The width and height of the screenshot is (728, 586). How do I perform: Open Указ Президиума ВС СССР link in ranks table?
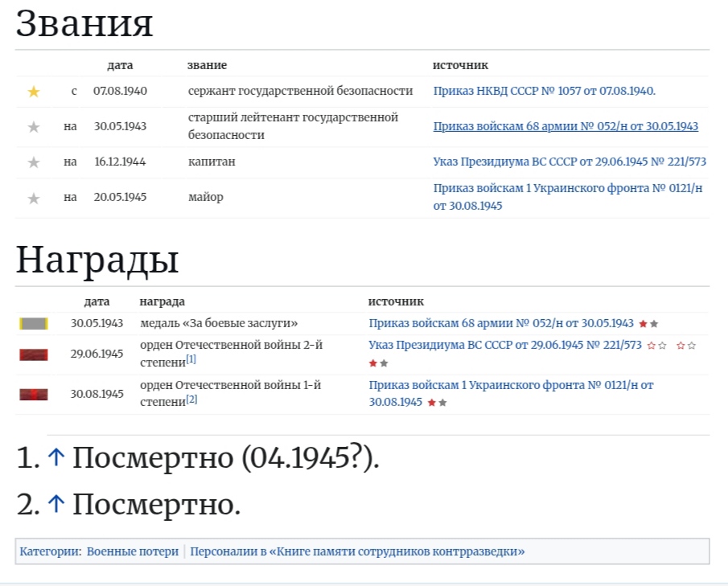(570, 162)
